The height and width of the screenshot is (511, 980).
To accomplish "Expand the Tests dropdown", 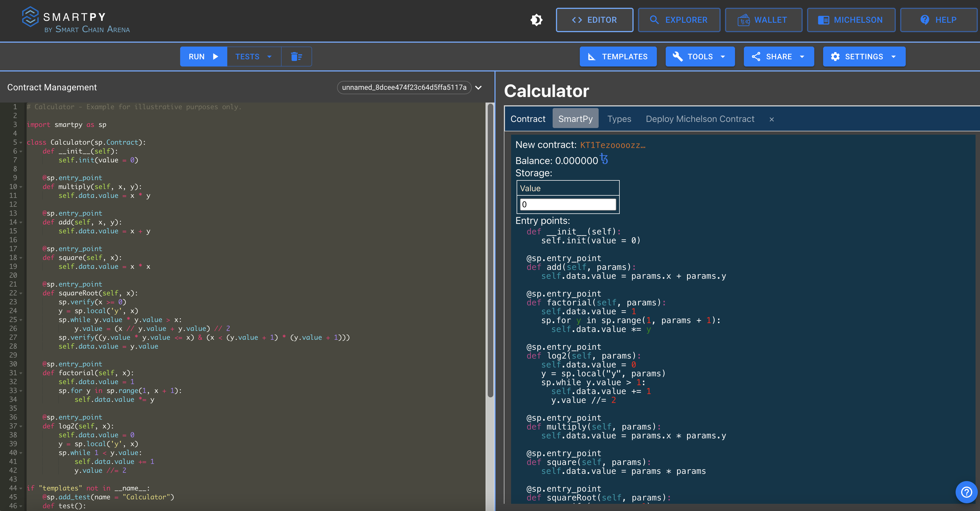I will coord(254,57).
